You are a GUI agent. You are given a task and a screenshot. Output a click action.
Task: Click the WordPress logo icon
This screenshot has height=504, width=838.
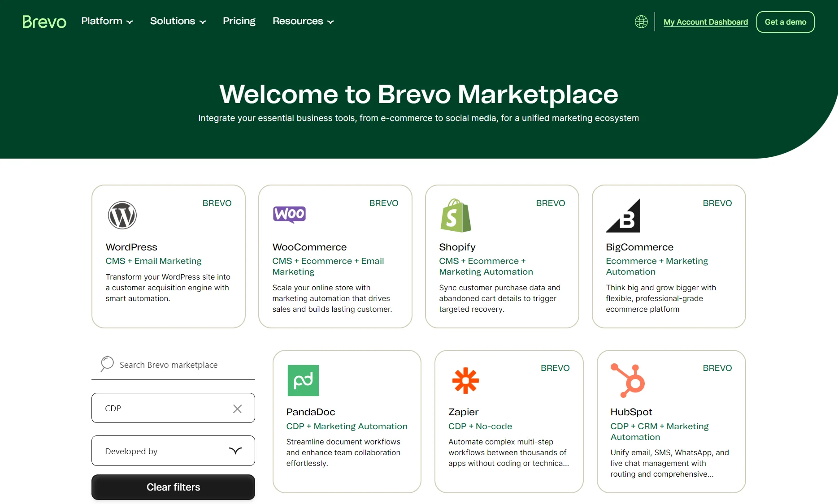(122, 215)
